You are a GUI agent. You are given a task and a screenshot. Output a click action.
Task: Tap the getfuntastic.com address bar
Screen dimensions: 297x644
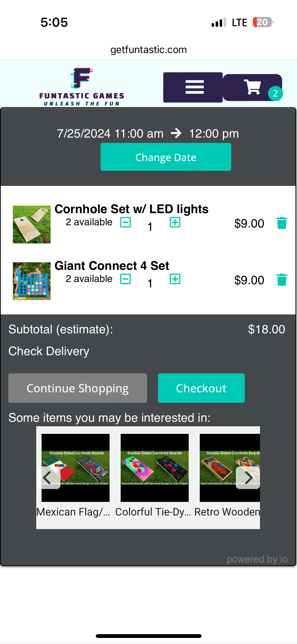coord(149,50)
